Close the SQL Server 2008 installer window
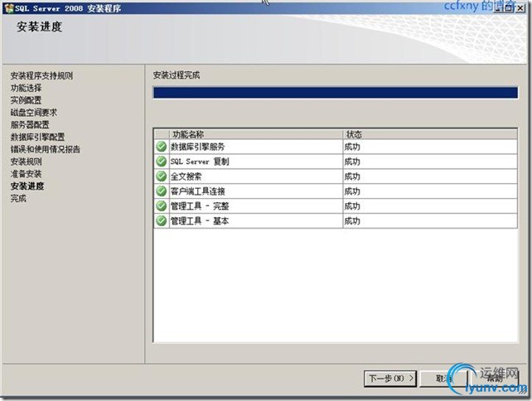532x401 pixels. point(520,8)
